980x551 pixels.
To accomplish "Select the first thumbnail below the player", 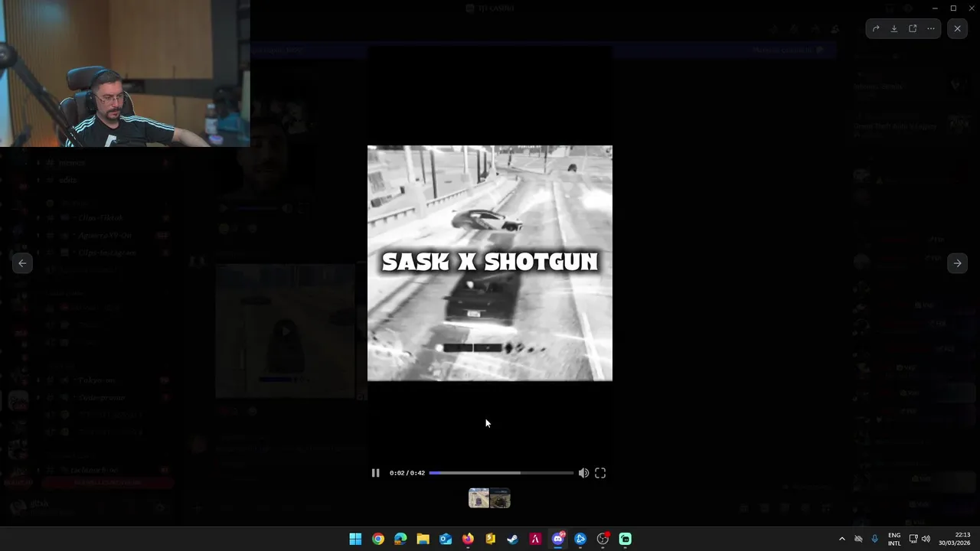I will point(479,498).
